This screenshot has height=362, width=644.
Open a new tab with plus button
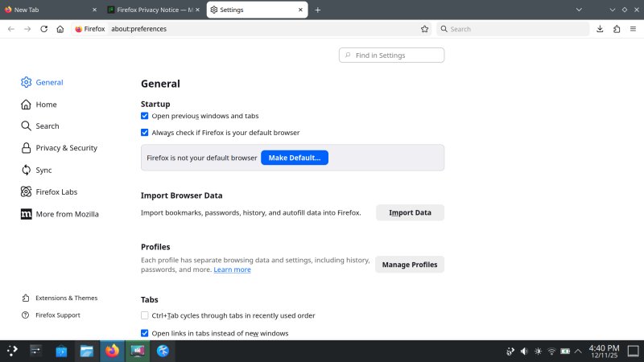click(x=317, y=10)
